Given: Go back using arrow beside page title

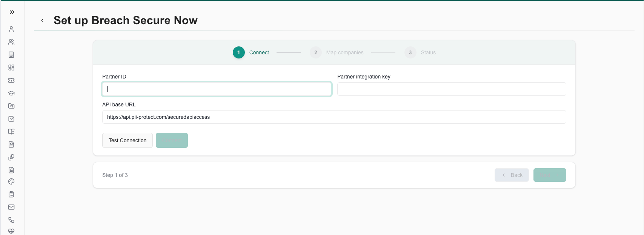Looking at the screenshot, I should (42, 20).
